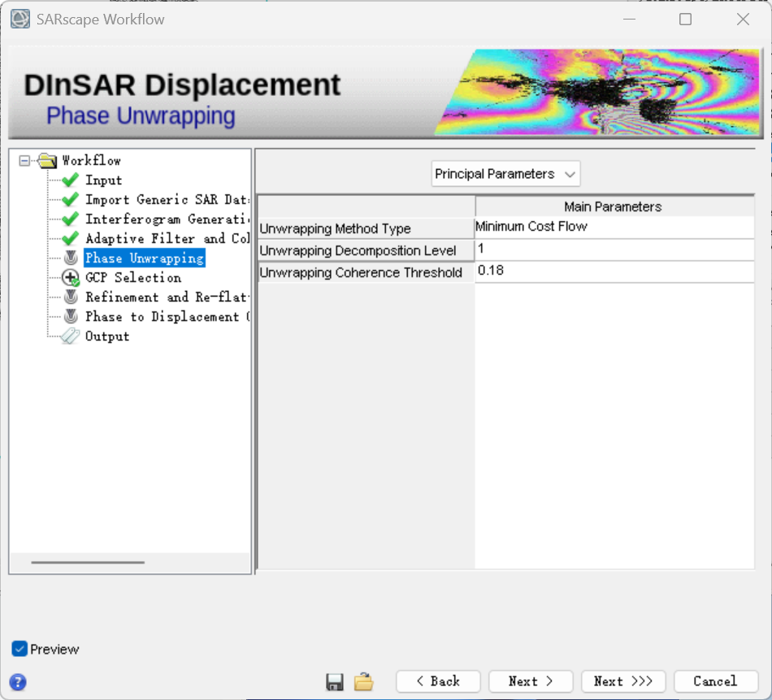This screenshot has width=772, height=700.
Task: Click the Workflow root label
Action: point(91,161)
